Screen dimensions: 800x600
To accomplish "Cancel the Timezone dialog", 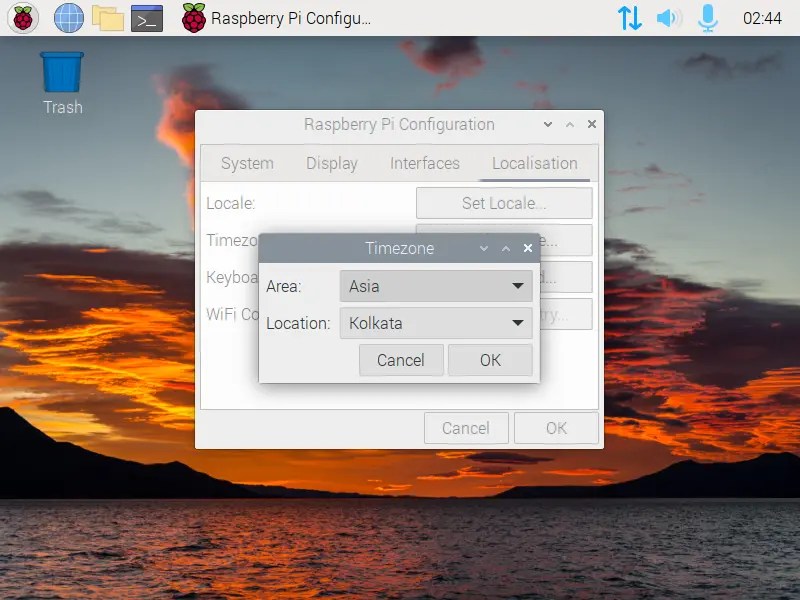I will pyautogui.click(x=401, y=360).
